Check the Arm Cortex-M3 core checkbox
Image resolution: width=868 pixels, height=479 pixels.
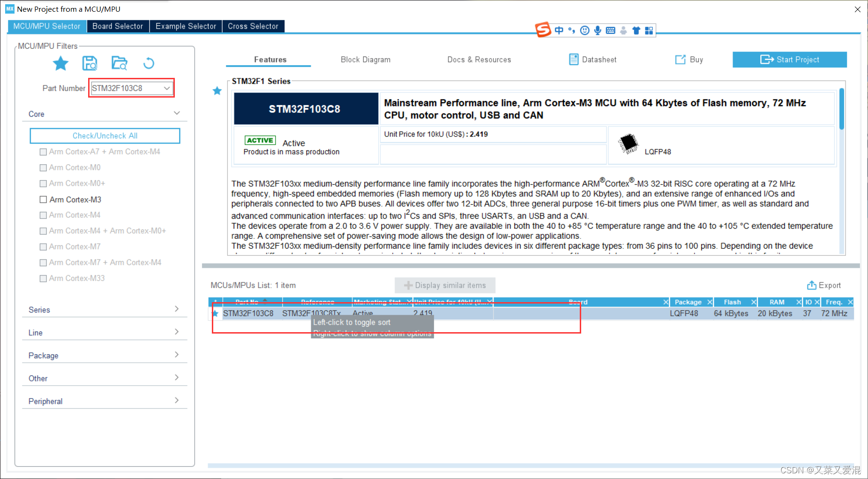click(x=43, y=199)
